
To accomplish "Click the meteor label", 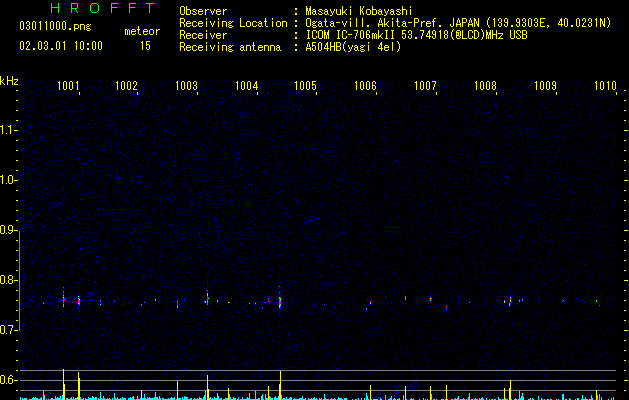I will (x=142, y=31).
